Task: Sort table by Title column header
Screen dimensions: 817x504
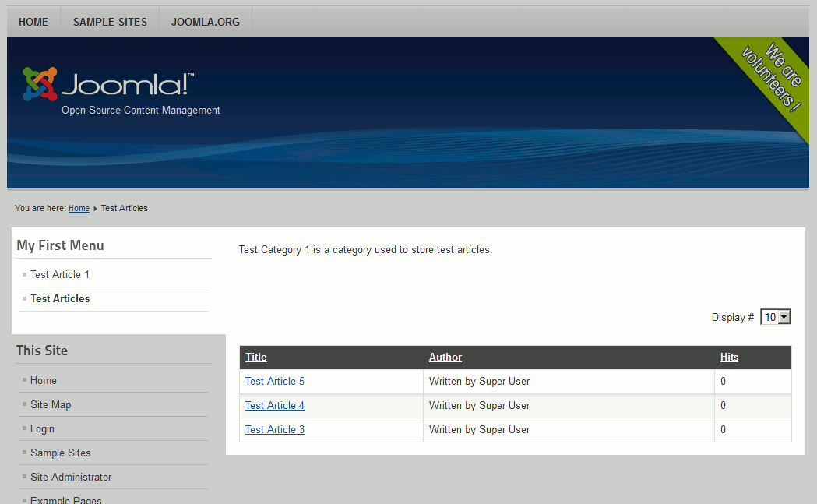Action: pos(255,357)
